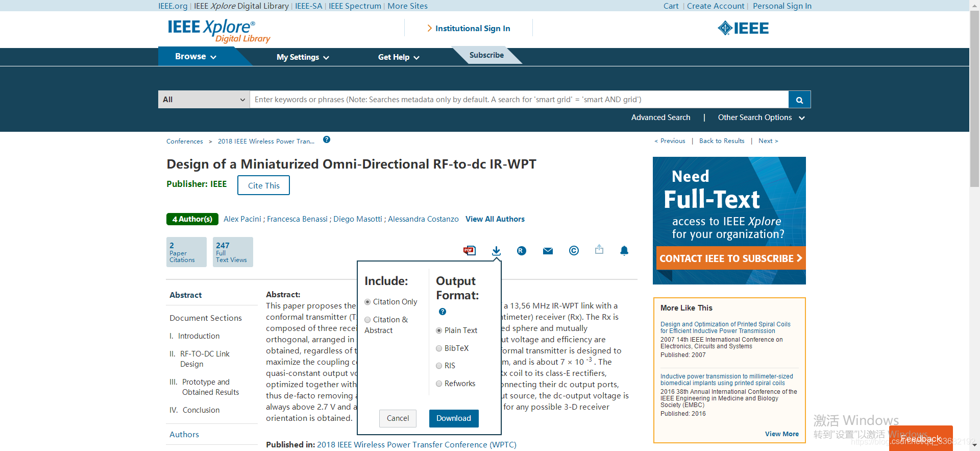
Task: Expand the Get Help menu
Action: [x=399, y=57]
